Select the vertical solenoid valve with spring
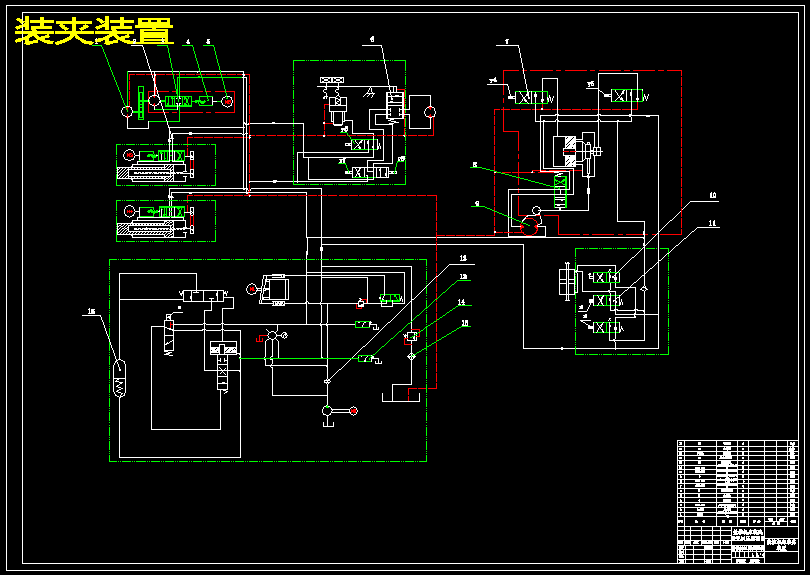Screen dimensions: 810x575 (x=169, y=336)
